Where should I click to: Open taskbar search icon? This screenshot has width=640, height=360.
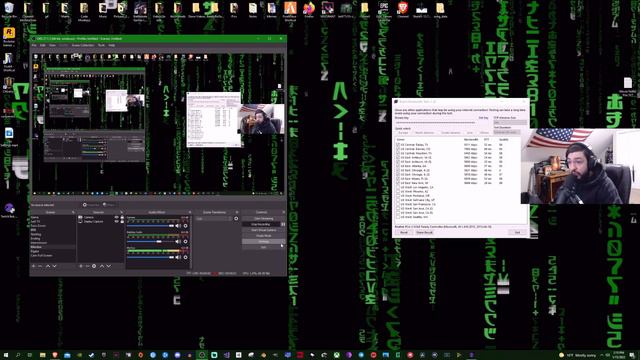point(18,355)
